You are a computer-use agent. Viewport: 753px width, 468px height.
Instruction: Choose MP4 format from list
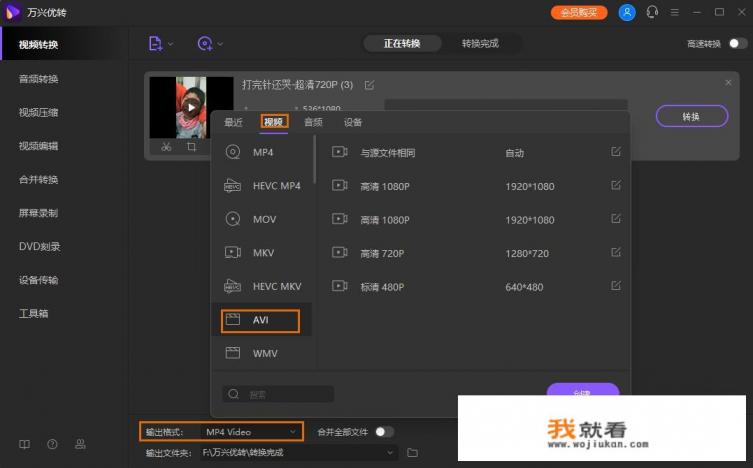pos(262,152)
